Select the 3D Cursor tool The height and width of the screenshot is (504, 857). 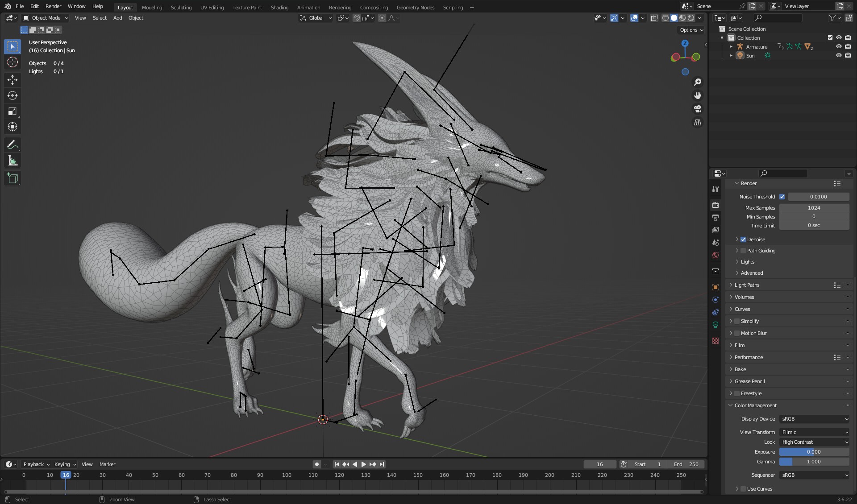(12, 62)
